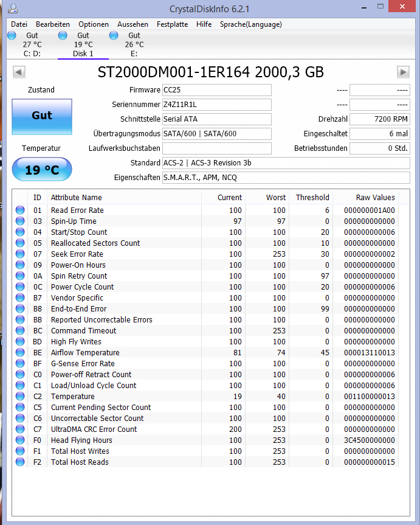Open the Optionen menu

coord(94,24)
